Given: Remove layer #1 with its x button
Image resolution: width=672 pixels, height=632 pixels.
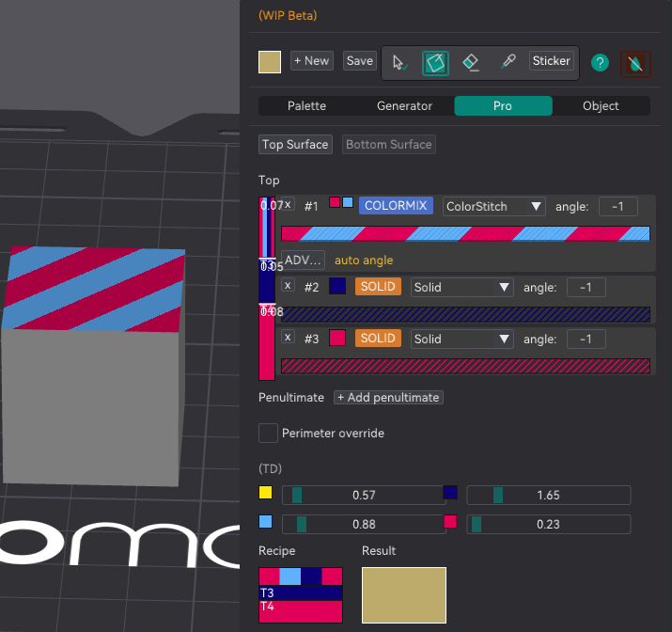Looking at the screenshot, I should (x=288, y=204).
